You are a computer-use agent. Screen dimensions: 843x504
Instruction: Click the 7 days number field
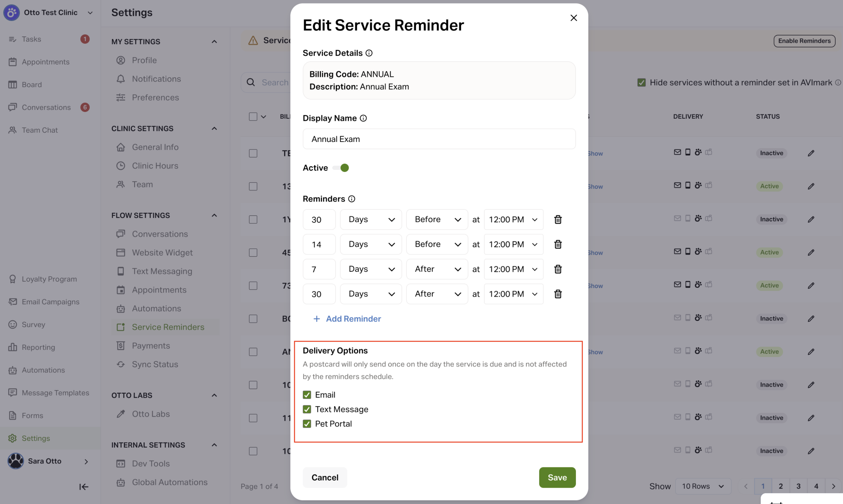coord(319,269)
